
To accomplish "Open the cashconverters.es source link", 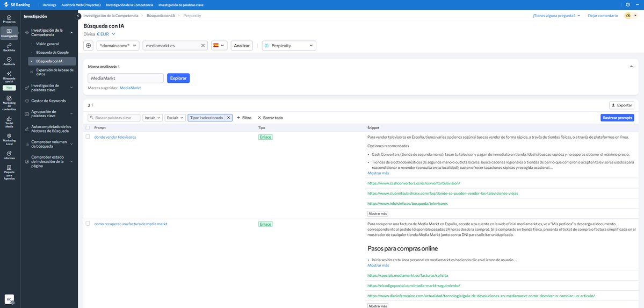I will pos(414,183).
